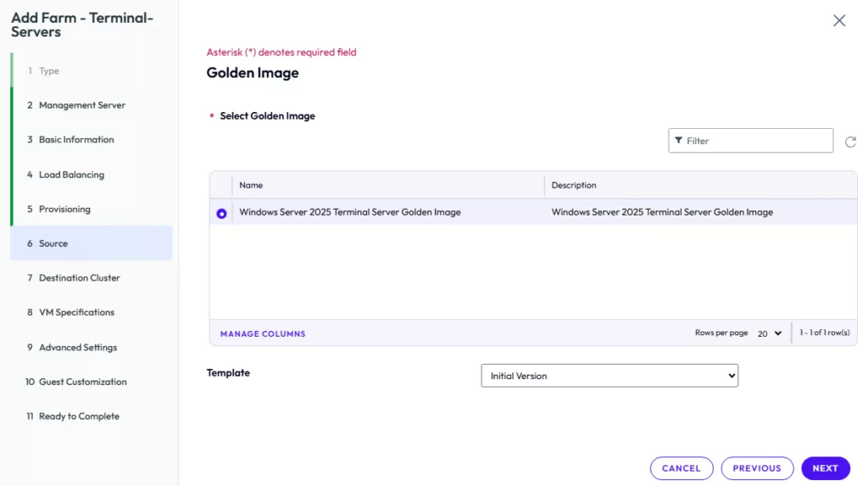Screen dimensions: 868x486
Task: Click the refresh icon beside the filter
Action: tap(850, 142)
